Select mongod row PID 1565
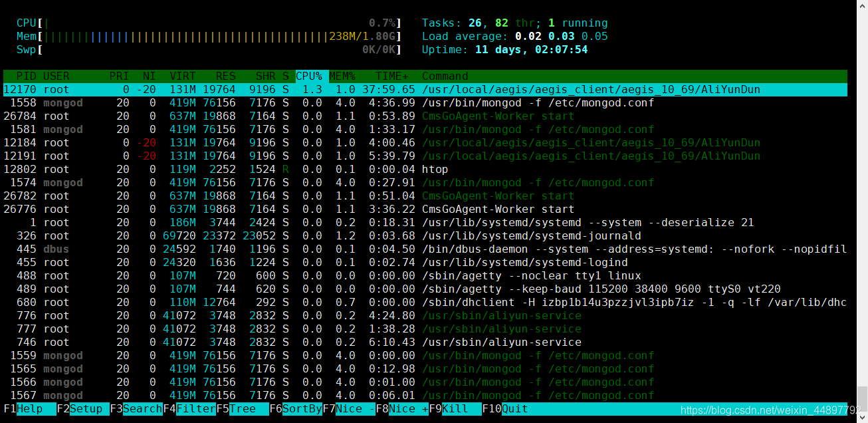 click(425, 369)
